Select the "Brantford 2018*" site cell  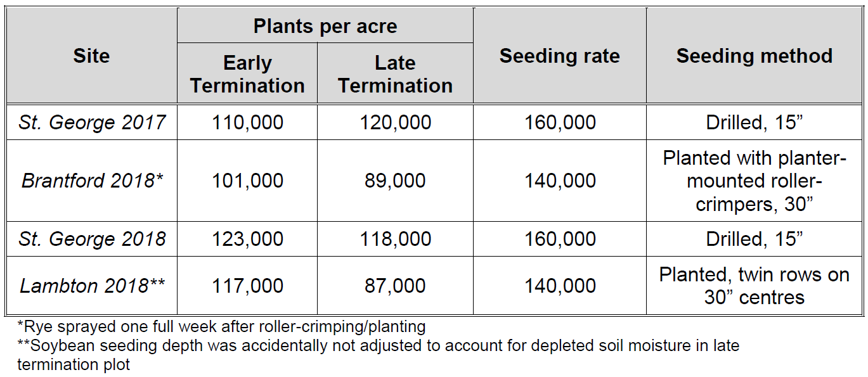point(92,181)
